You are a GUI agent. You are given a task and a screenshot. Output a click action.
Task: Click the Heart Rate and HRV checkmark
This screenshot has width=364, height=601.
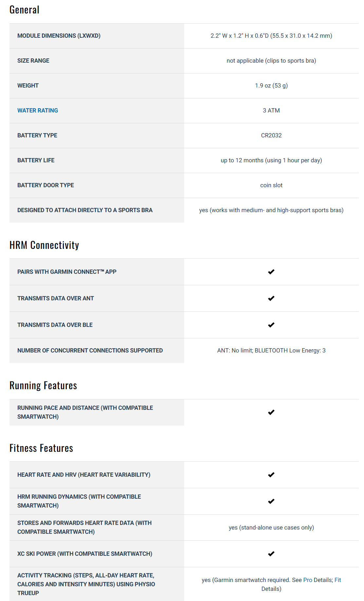click(271, 475)
